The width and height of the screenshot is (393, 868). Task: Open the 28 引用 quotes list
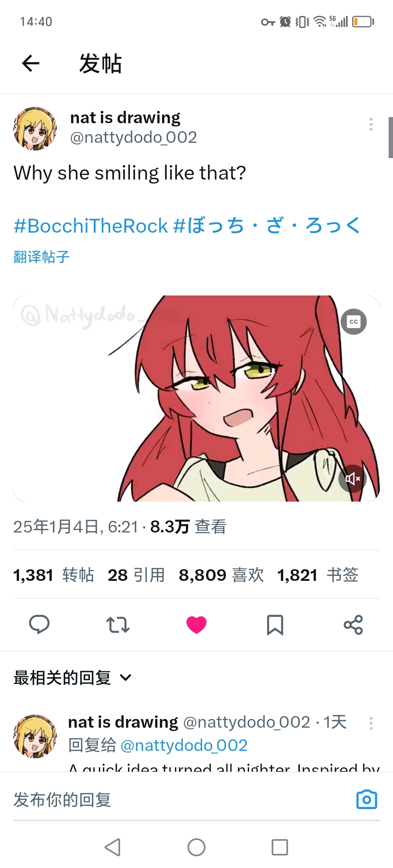click(136, 575)
